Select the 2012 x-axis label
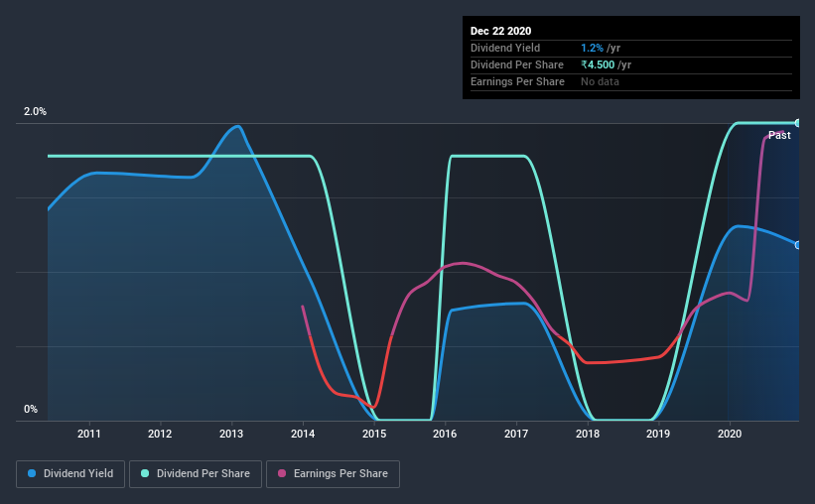This screenshot has height=504, width=815. [x=160, y=434]
